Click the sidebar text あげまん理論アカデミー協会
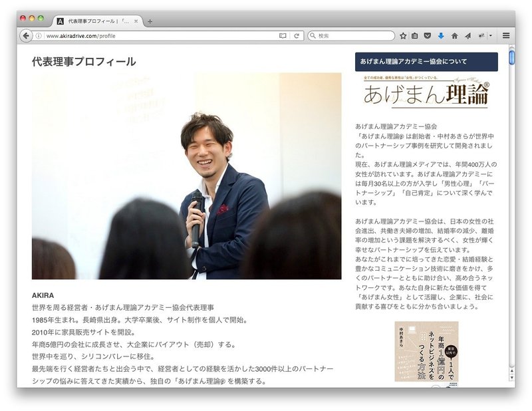 point(396,126)
